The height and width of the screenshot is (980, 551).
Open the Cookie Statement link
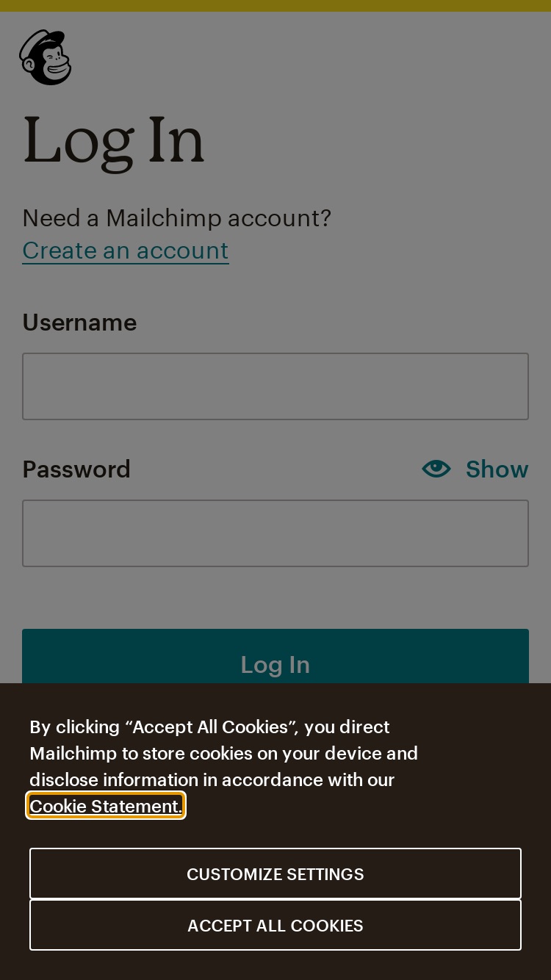coord(105,806)
